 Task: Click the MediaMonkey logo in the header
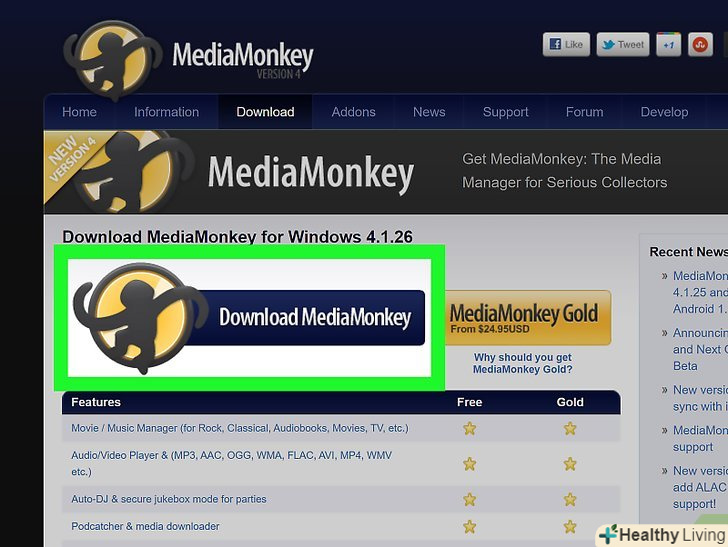[x=188, y=59]
